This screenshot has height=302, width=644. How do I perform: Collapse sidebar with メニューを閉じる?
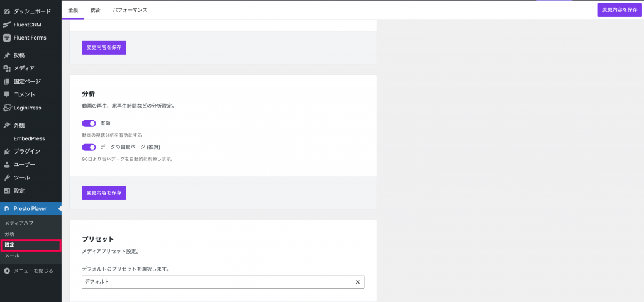(28, 271)
